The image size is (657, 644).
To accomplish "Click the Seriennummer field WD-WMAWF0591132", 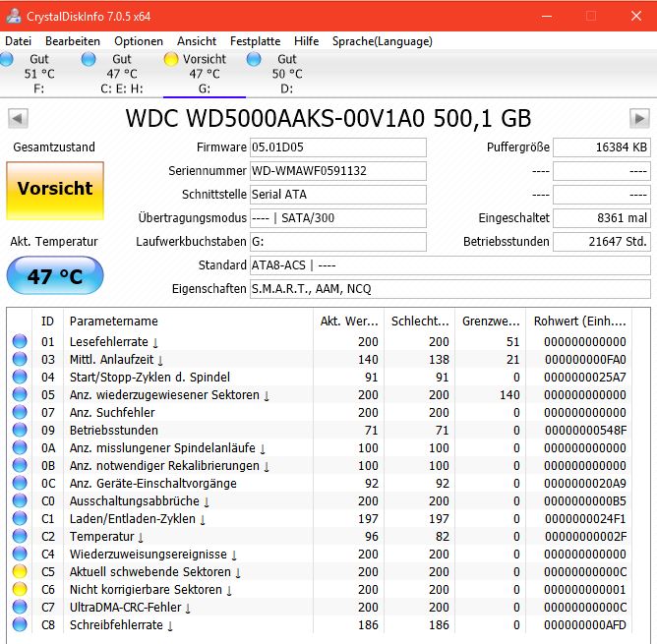I will [338, 171].
